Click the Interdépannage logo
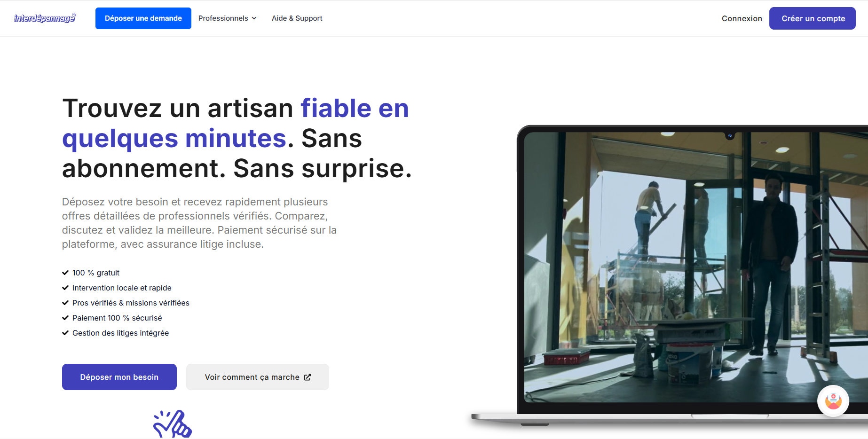Screen dimensions: 868x439 pyautogui.click(x=45, y=18)
